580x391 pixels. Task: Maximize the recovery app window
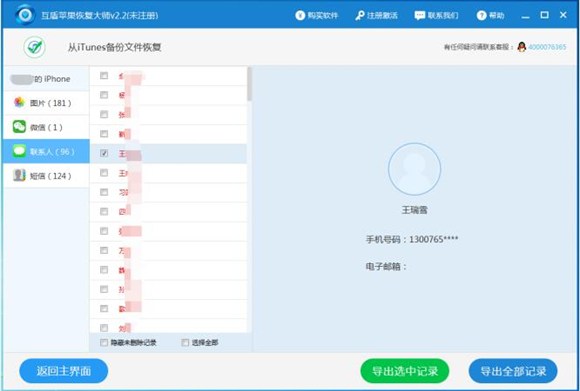click(544, 15)
